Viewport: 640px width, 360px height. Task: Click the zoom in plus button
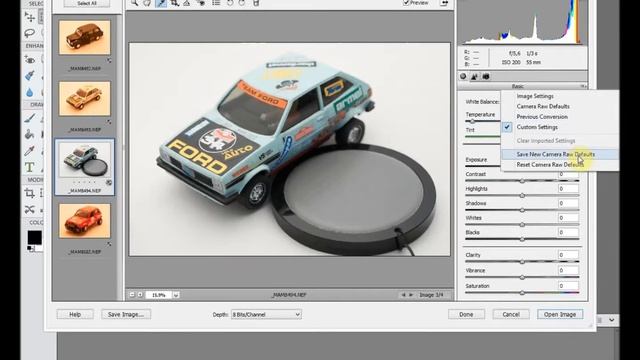coord(140,295)
